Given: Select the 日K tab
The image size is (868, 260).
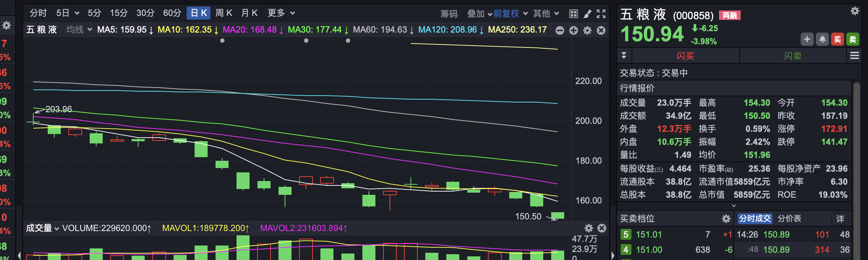Looking at the screenshot, I should pyautogui.click(x=199, y=13).
